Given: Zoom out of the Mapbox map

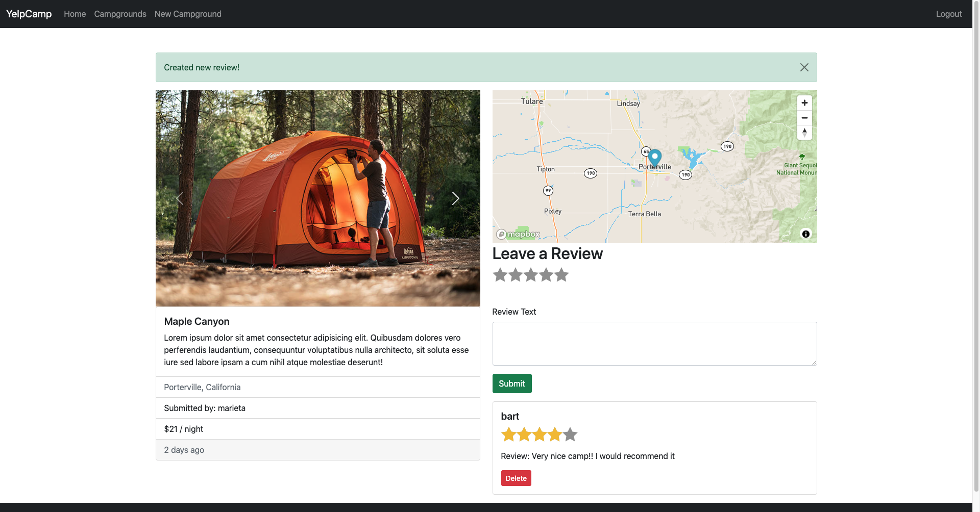Looking at the screenshot, I should tap(804, 117).
